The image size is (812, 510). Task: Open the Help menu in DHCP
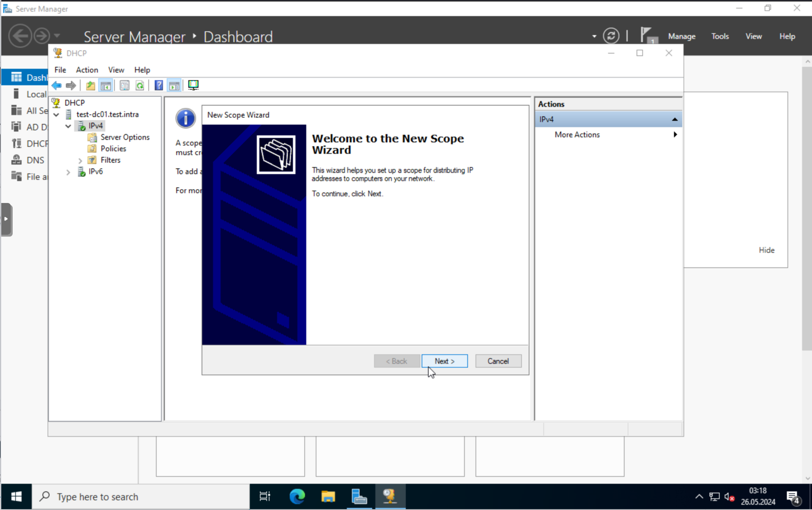coord(142,70)
